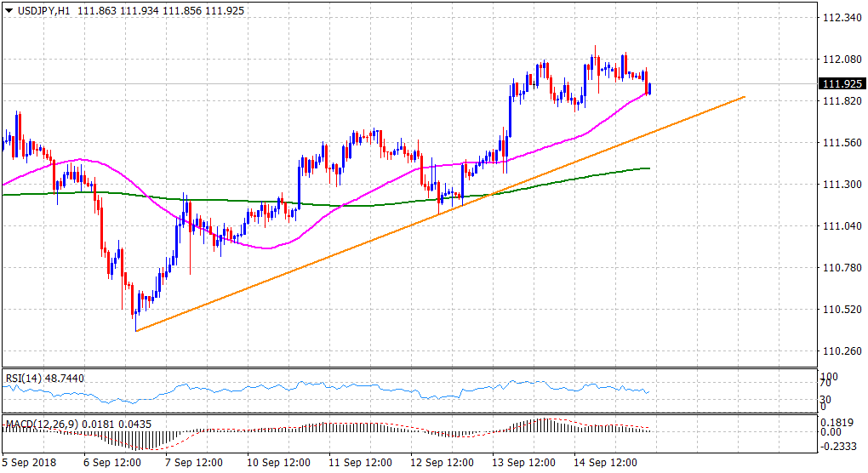The width and height of the screenshot is (868, 473).
Task: Click the triangle arrow beside USDJPY,H1
Action: point(9,10)
